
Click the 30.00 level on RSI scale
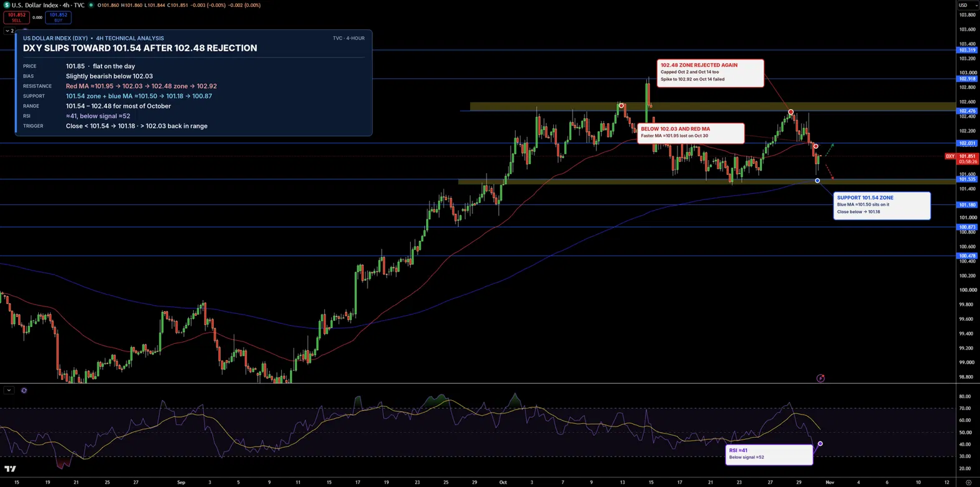965,456
